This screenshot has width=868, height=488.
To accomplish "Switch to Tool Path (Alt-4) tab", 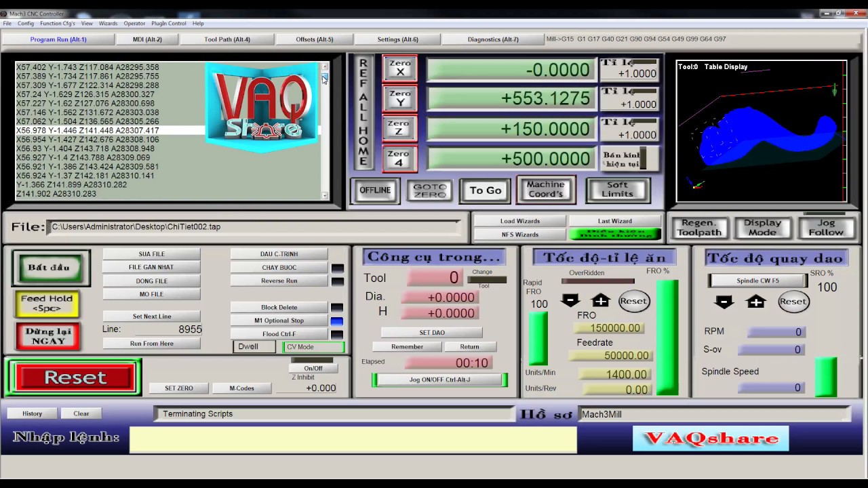I will coord(227,39).
